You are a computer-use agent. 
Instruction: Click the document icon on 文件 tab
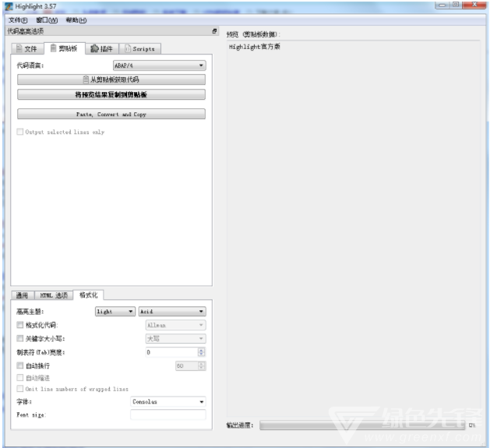click(x=19, y=49)
